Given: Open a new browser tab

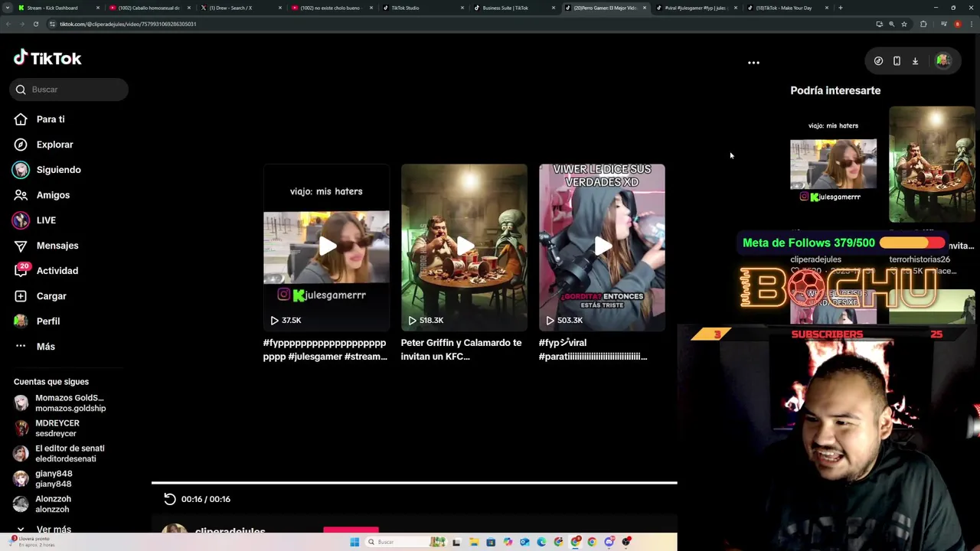Looking at the screenshot, I should [840, 8].
